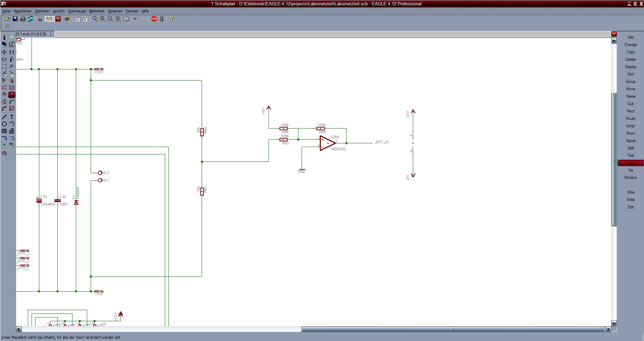
Task: Select the Delete X tool
Action: coord(4,81)
